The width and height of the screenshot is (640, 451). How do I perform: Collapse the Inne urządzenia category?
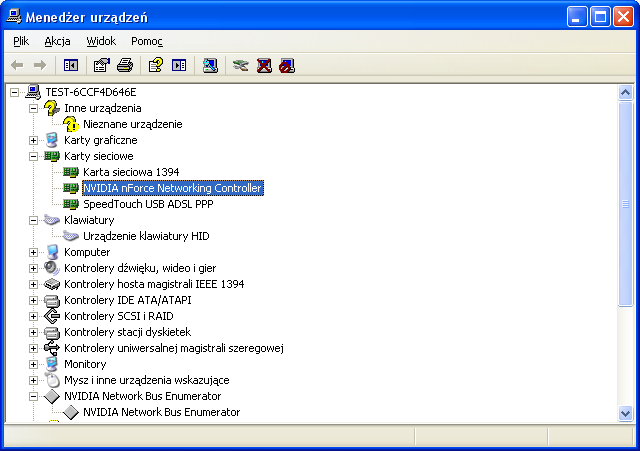[33, 108]
